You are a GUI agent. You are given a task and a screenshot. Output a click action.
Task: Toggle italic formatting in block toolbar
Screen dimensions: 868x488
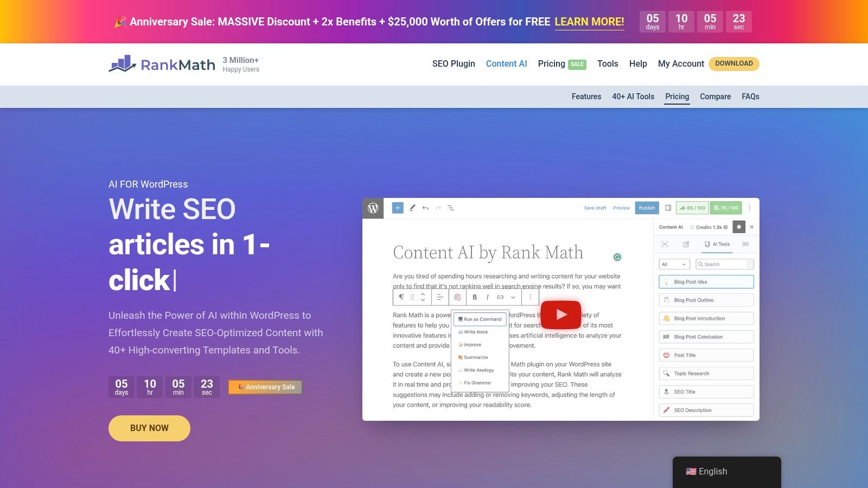tap(488, 297)
